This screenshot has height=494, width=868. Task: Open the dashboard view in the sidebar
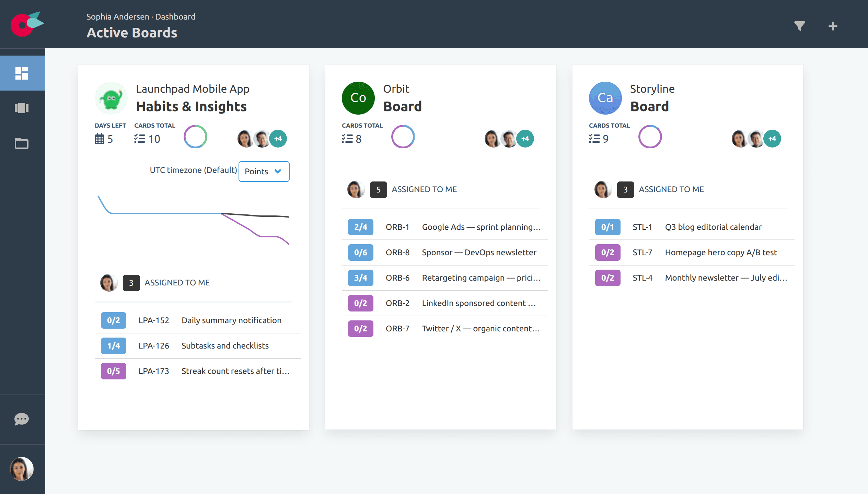point(22,73)
